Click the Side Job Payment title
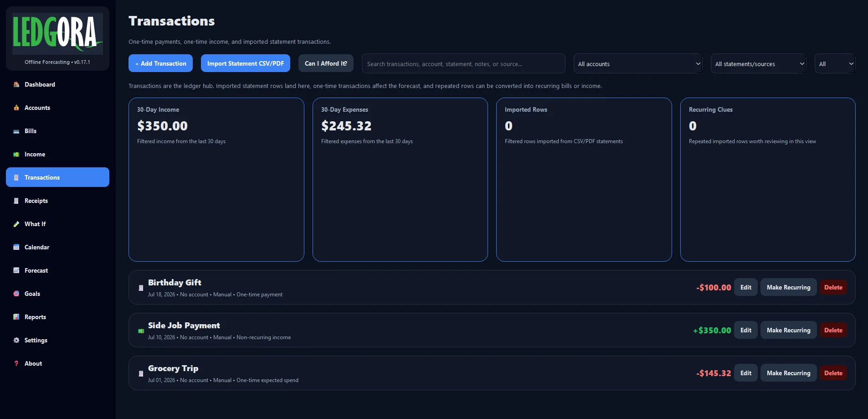Screen dimensions: 868x419 [x=184, y=326]
